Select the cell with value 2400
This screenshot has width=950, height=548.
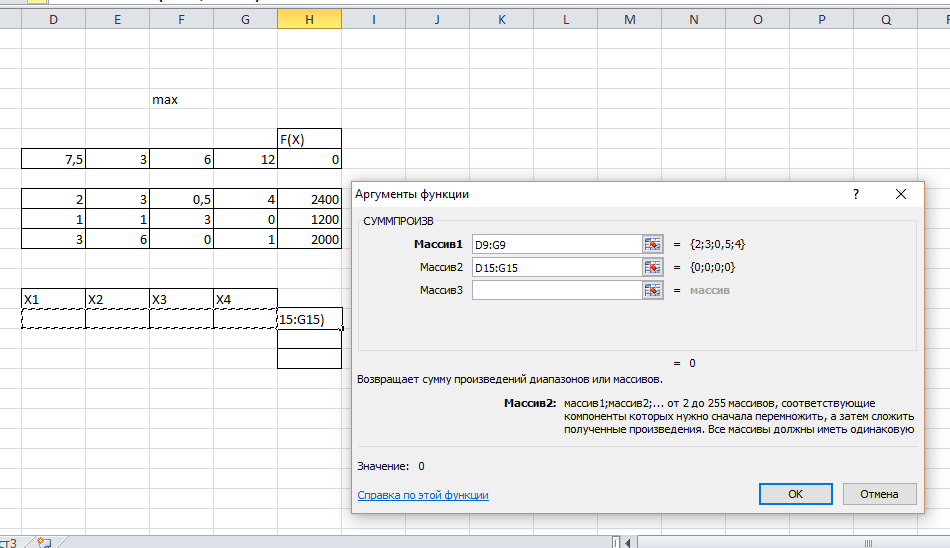pos(310,199)
